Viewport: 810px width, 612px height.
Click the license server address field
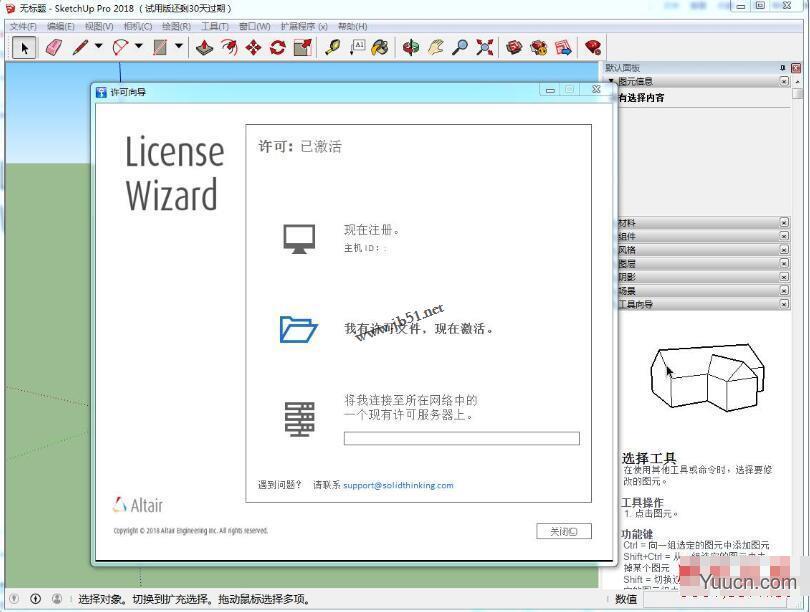[462, 438]
